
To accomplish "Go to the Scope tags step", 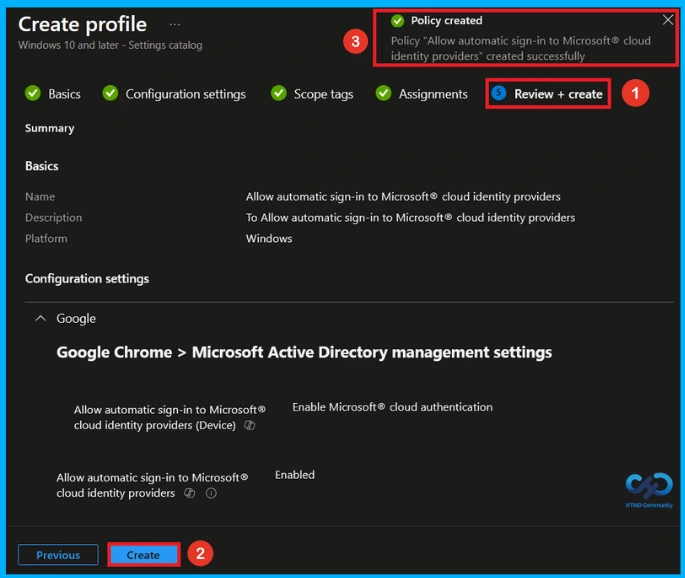I will click(323, 94).
